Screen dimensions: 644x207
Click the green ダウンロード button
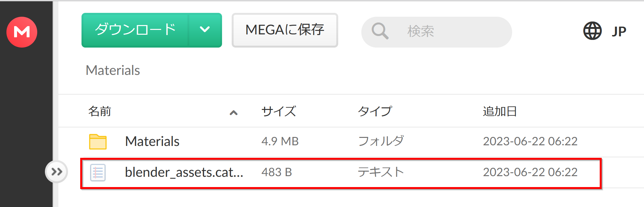[x=135, y=30]
